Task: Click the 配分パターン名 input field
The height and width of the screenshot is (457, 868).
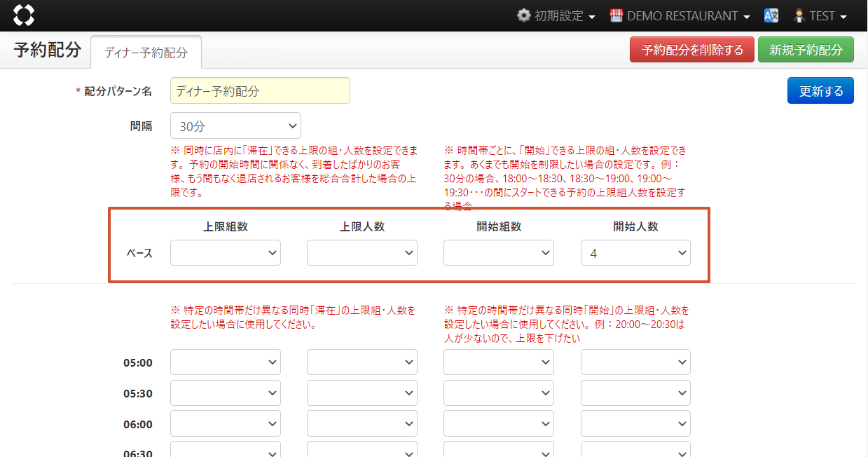Action: tap(260, 90)
